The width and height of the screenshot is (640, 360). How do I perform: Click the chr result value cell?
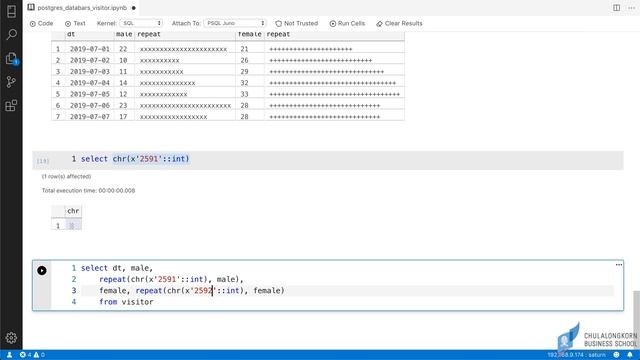(x=73, y=225)
